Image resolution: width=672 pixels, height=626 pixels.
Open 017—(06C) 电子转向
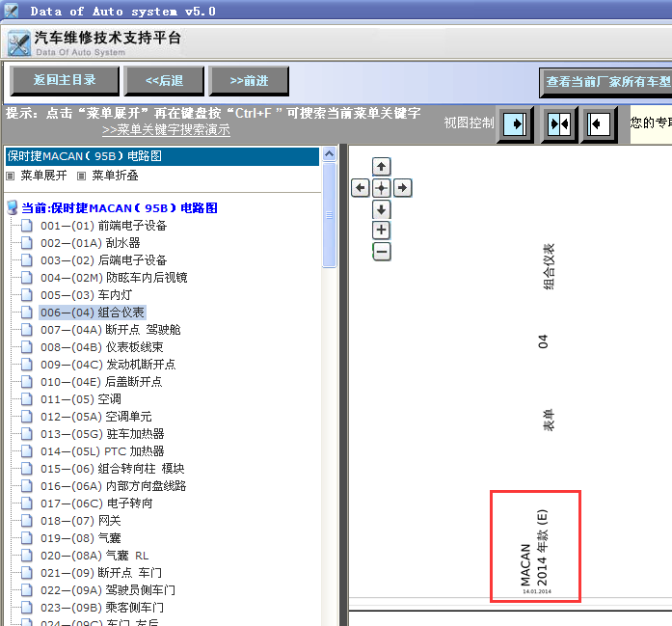point(96,504)
